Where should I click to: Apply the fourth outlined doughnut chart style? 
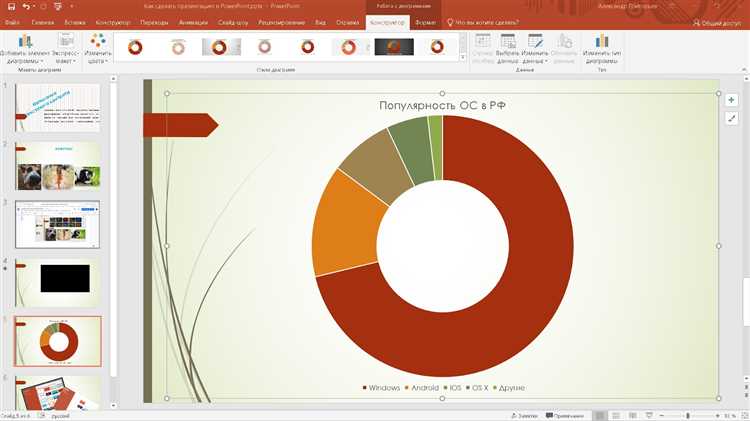(x=265, y=47)
